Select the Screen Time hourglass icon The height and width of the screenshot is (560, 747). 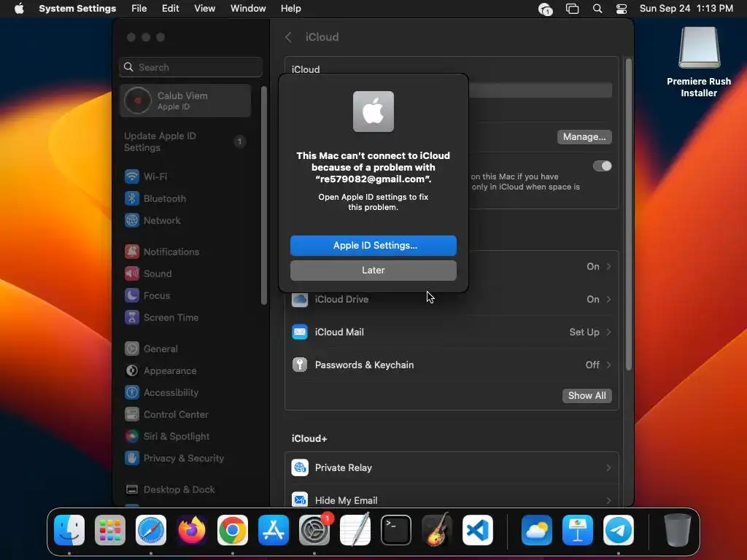click(132, 317)
